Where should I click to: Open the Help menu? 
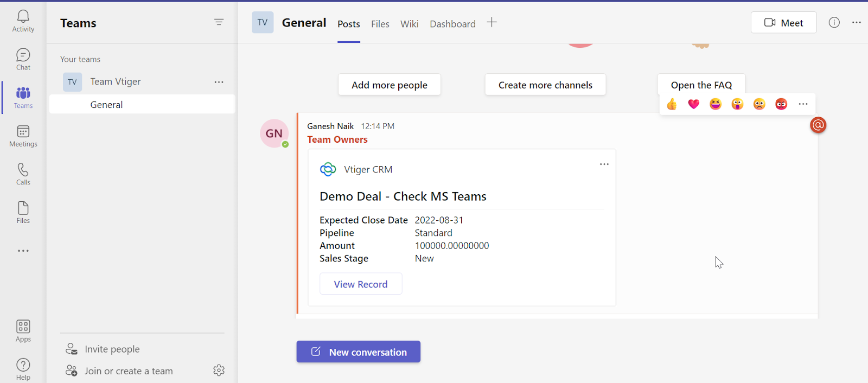[23, 369]
